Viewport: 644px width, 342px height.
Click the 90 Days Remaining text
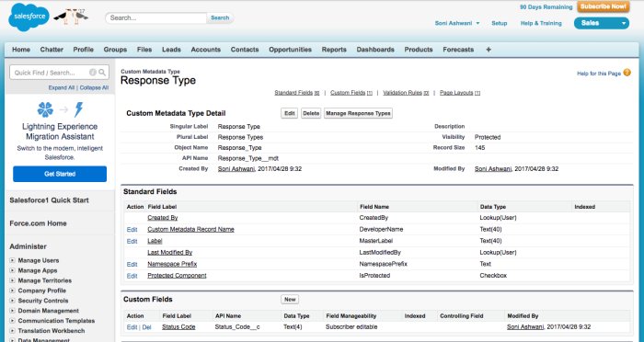coord(546,7)
